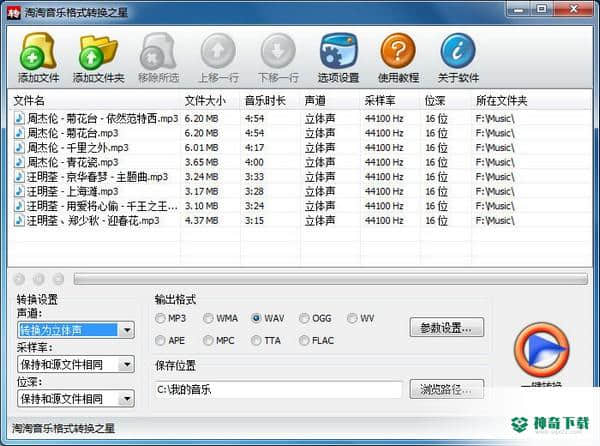Close the window

(573, 9)
